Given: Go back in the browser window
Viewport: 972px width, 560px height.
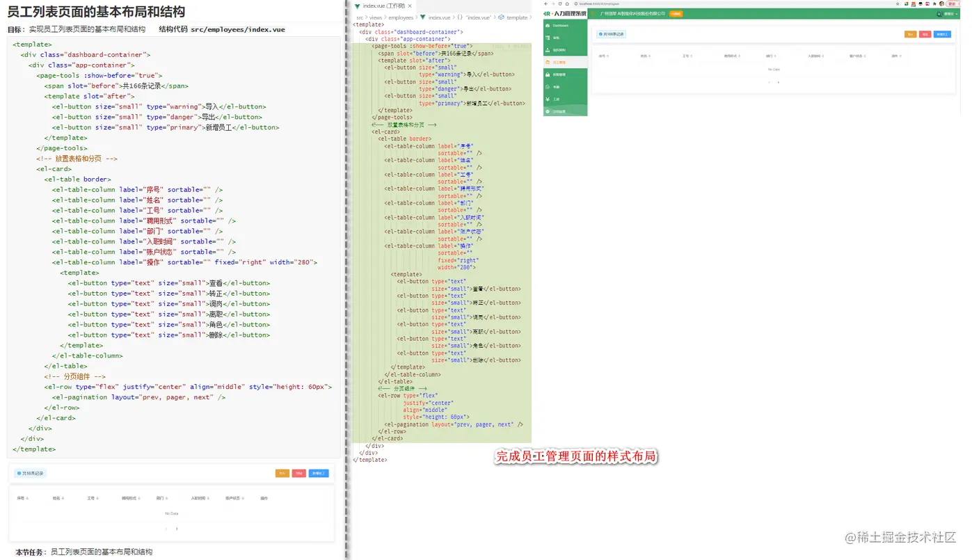Looking at the screenshot, I should point(546,3).
